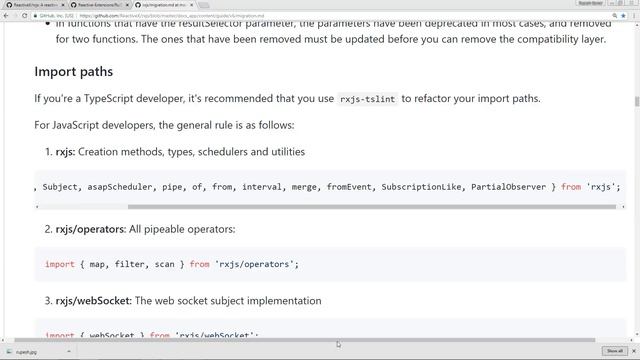Click the scroll-left arrow of rxjs code block
Image resolution: width=640 pixels, height=360 pixels.
(37, 207)
